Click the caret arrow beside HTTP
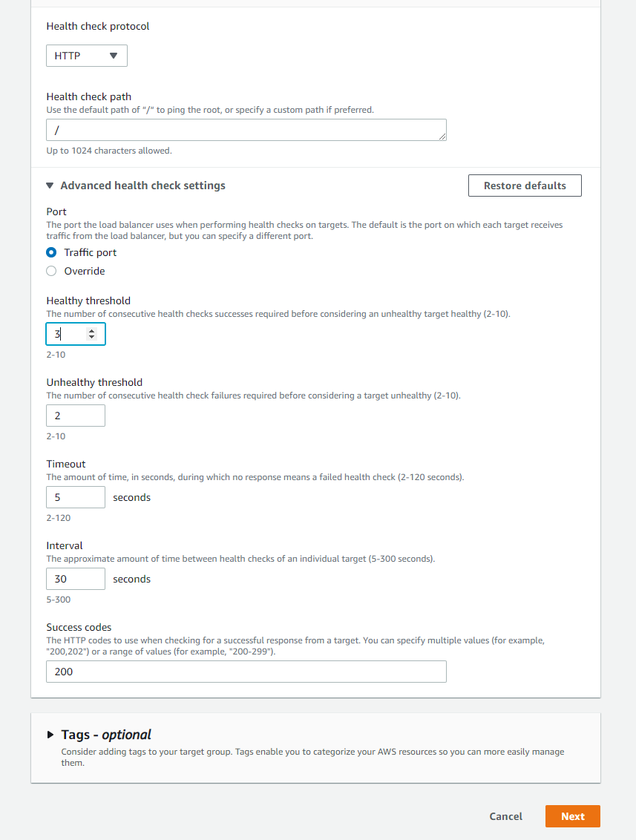636x840 pixels. click(113, 56)
